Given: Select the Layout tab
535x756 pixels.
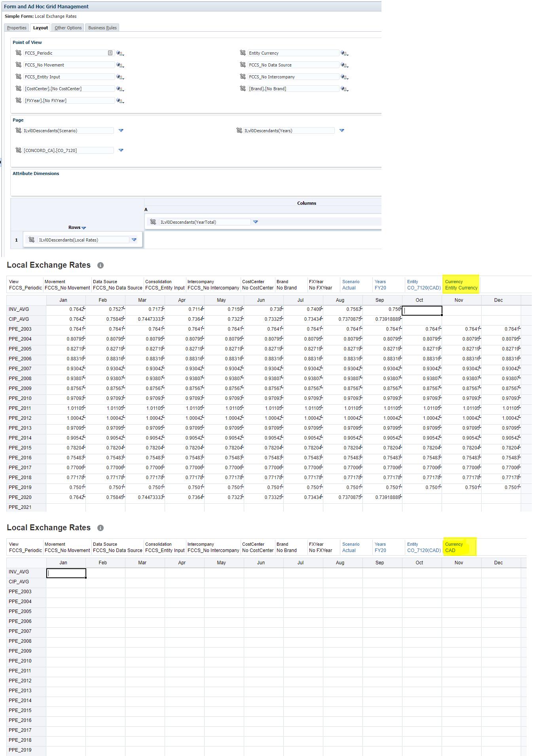Looking at the screenshot, I should point(40,28).
